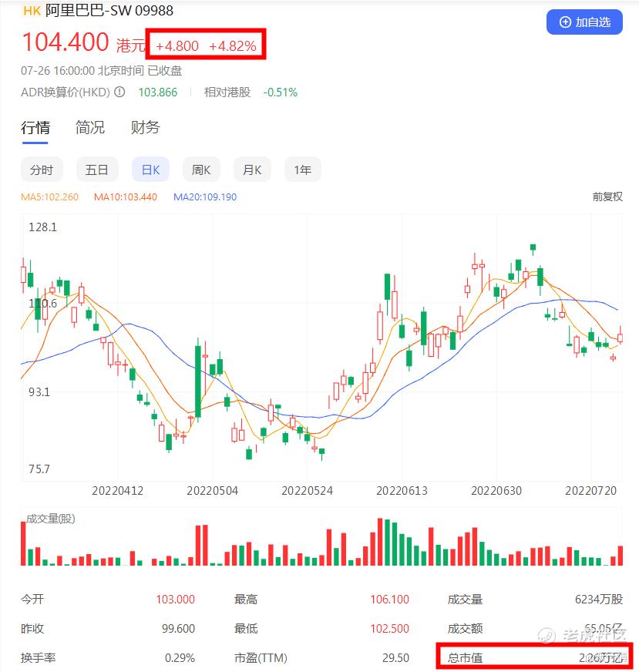Select the 五日 chart period
Image resolution: width=639 pixels, height=672 pixels.
tap(97, 170)
